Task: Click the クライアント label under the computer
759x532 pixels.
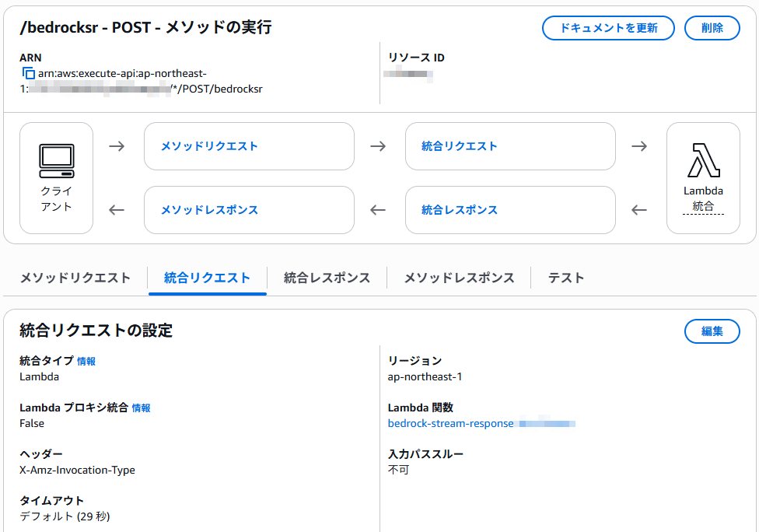Action: pos(57,198)
